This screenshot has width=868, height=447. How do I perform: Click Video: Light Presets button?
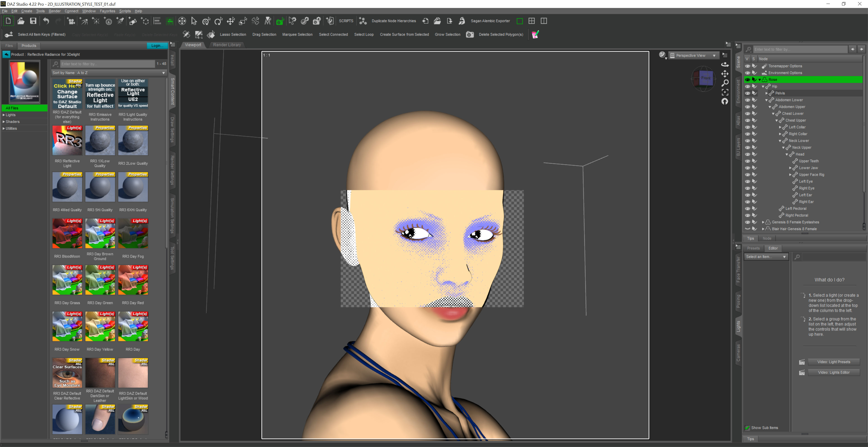[x=833, y=362]
